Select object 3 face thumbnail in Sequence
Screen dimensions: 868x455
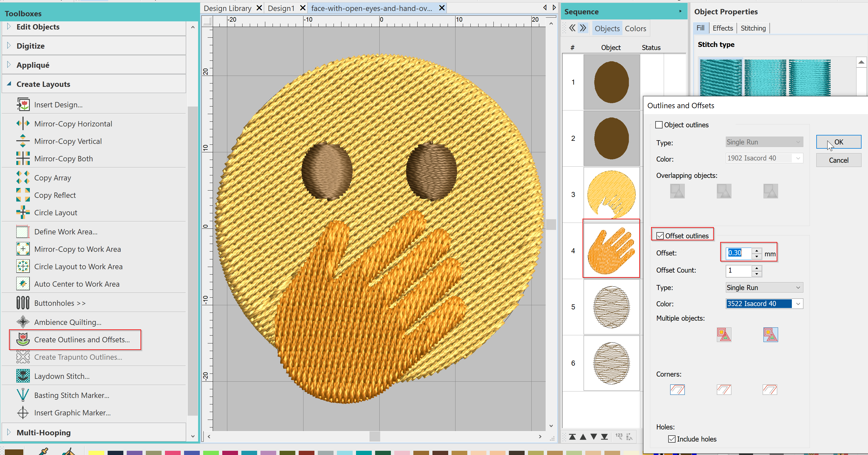(x=611, y=194)
